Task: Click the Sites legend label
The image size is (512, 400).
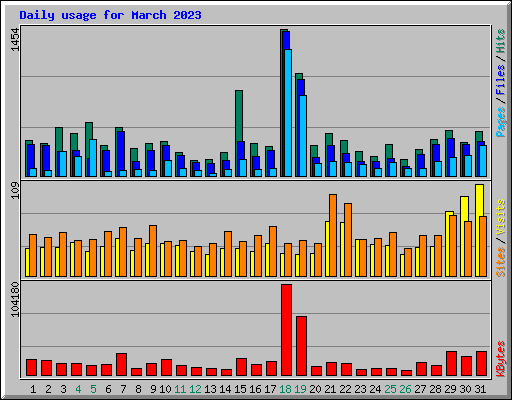Action: (501, 262)
